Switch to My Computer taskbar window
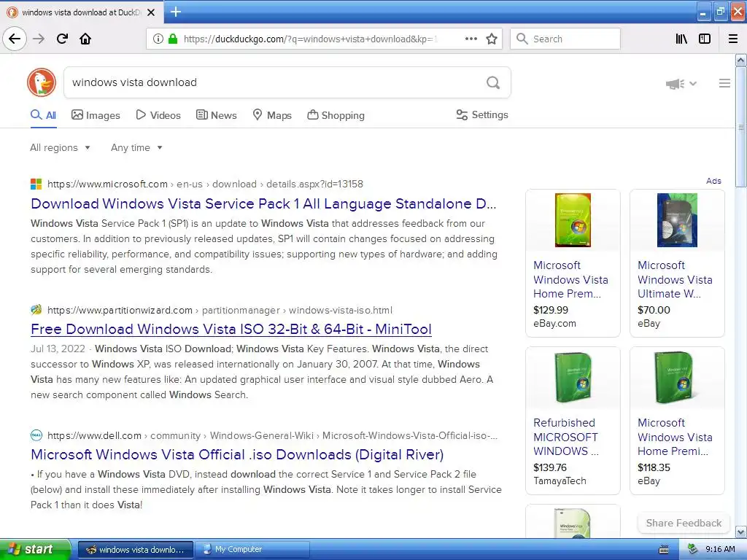747x560 pixels. (253, 550)
